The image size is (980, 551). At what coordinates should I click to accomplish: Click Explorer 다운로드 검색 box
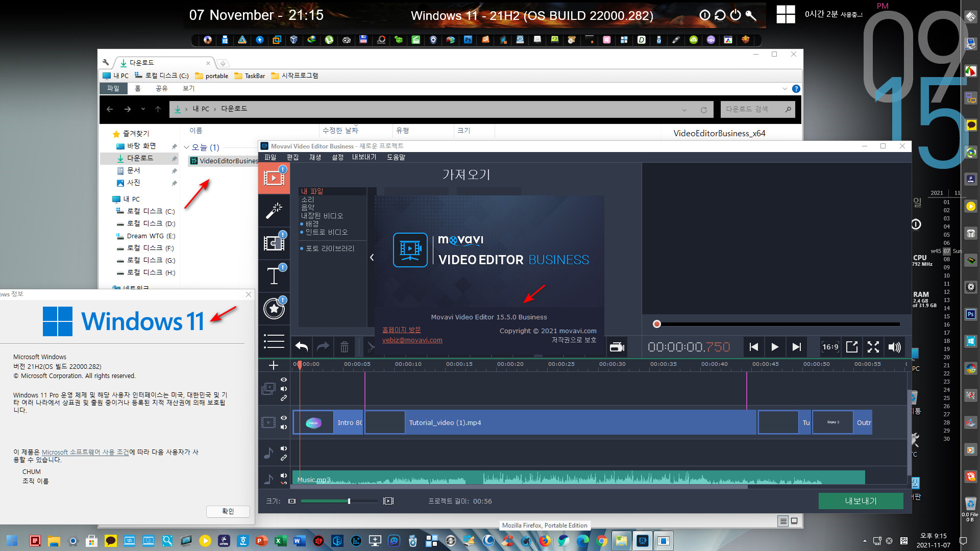click(758, 109)
